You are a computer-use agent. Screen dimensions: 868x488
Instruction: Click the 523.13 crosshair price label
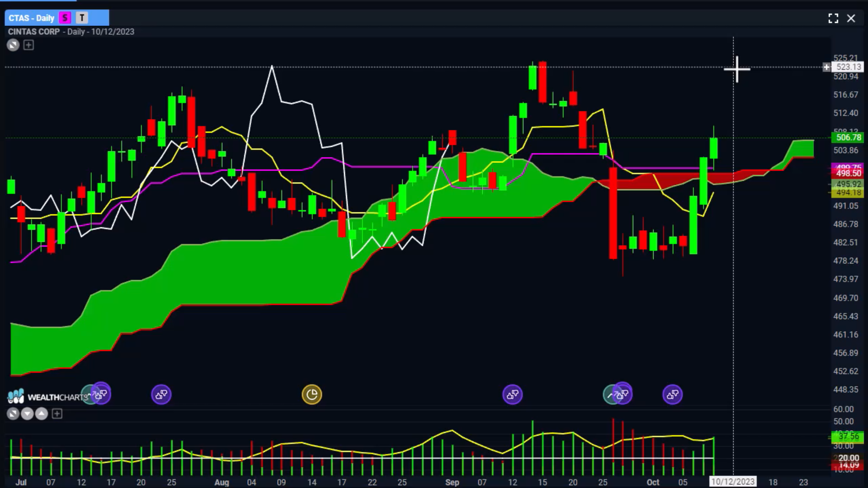pos(848,67)
